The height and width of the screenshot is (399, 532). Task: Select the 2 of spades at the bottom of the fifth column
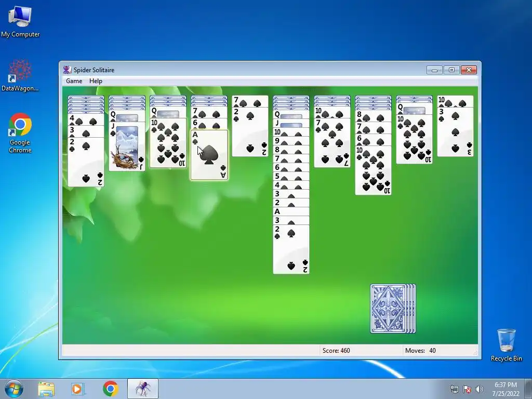click(250, 131)
